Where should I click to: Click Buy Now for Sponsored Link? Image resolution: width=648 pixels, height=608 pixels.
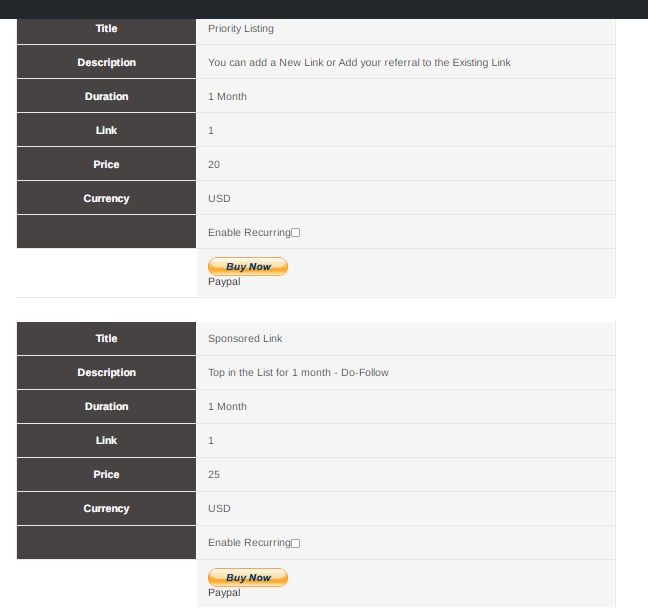pyautogui.click(x=248, y=577)
